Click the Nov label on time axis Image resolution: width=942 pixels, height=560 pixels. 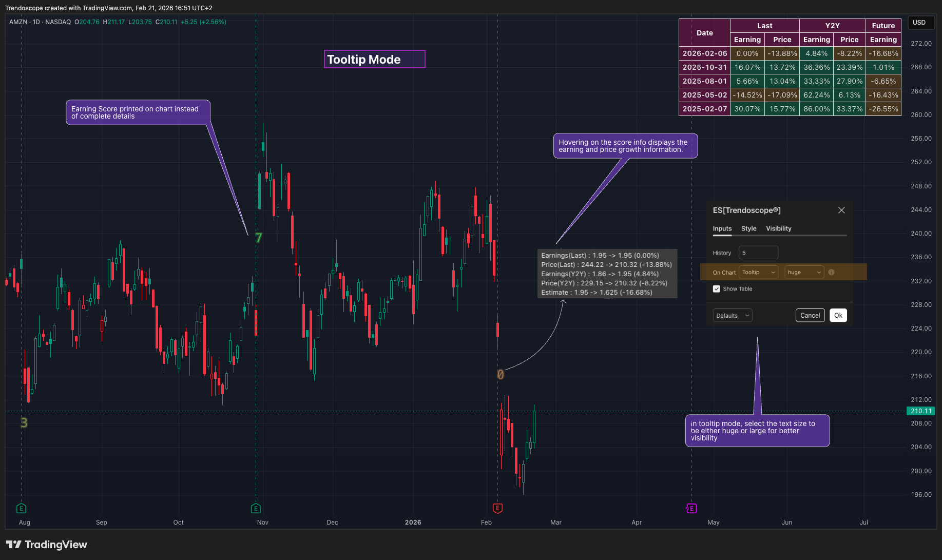[x=262, y=523]
